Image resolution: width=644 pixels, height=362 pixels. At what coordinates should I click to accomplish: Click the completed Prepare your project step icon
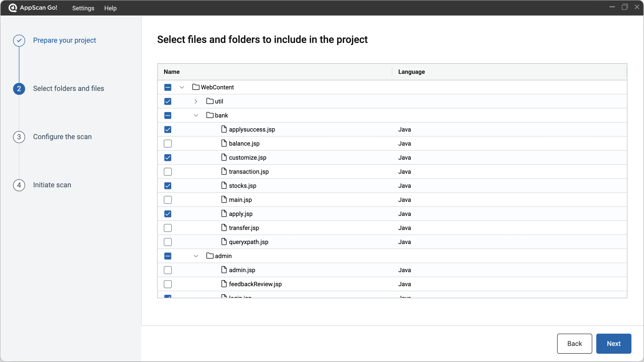(19, 40)
